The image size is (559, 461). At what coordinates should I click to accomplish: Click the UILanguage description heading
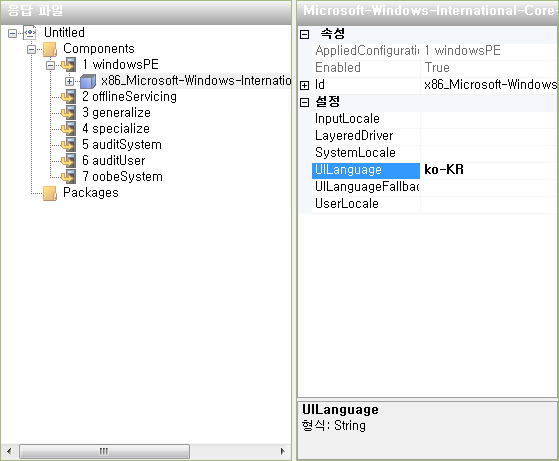coord(340,410)
